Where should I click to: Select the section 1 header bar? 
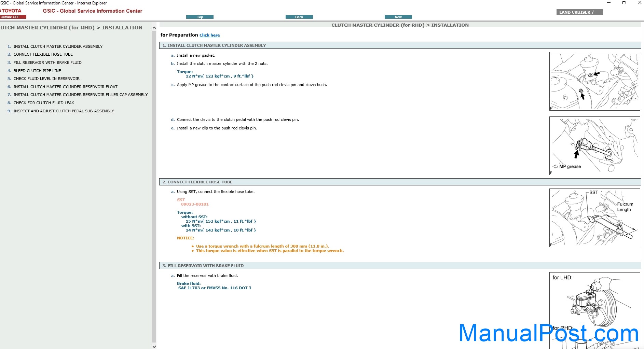400,45
